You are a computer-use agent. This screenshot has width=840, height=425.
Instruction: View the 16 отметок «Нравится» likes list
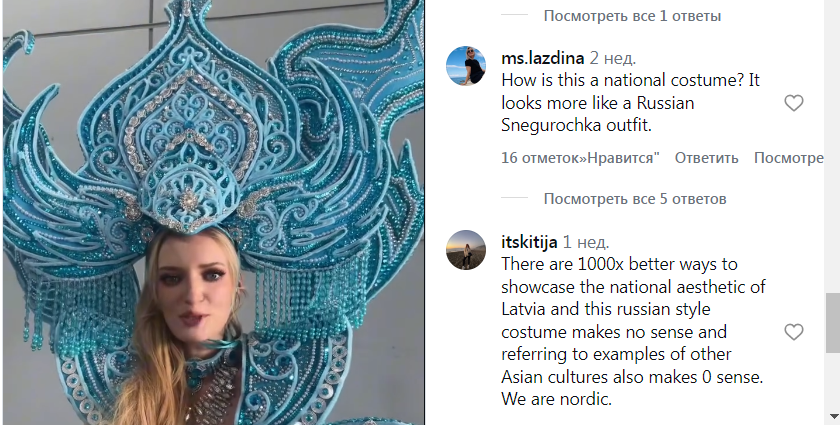(x=580, y=158)
